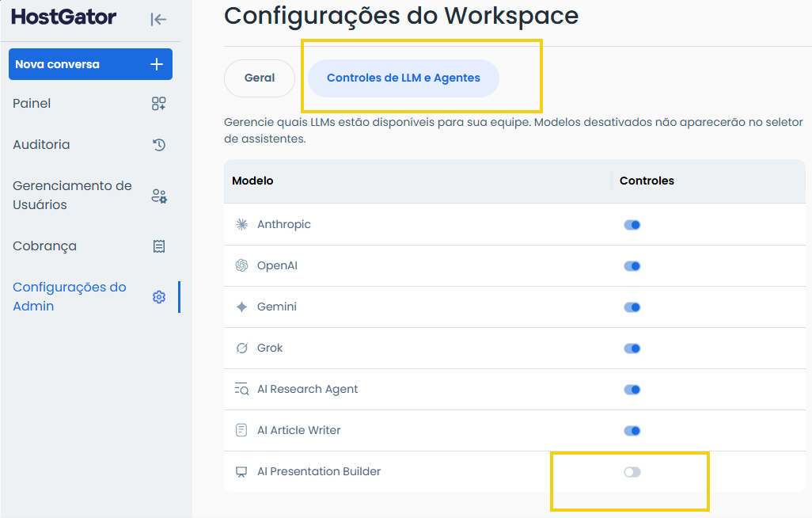Click the Modelo column header
Viewport: 812px width, 518px height.
tap(252, 181)
